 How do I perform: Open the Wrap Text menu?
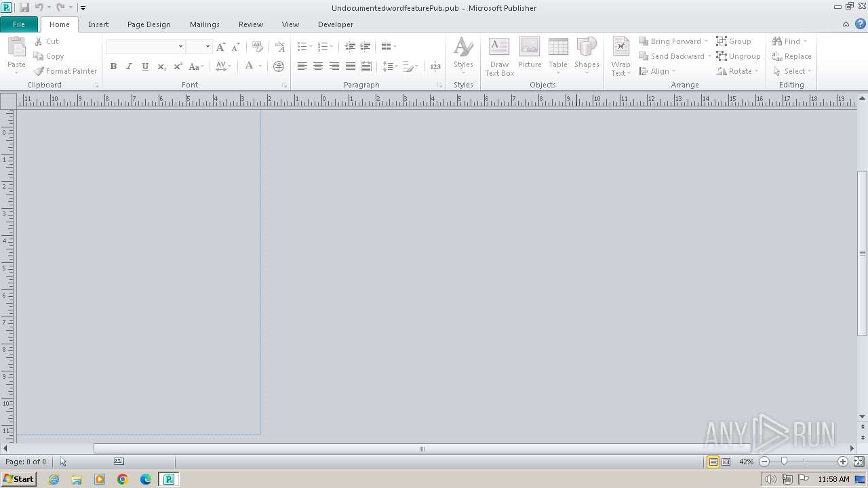click(x=620, y=57)
